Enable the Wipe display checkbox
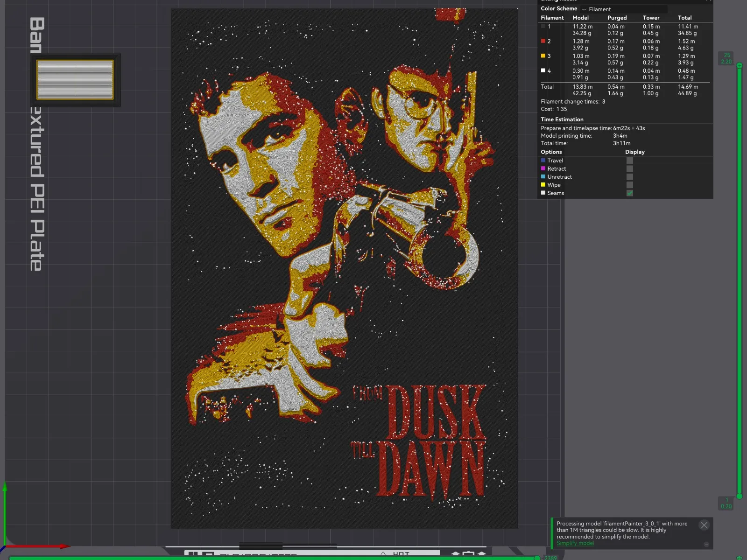Viewport: 747px width, 560px height. tap(630, 185)
